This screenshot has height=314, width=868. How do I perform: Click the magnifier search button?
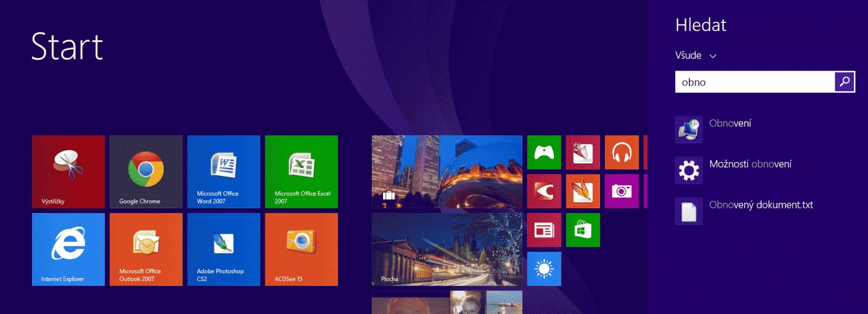845,82
